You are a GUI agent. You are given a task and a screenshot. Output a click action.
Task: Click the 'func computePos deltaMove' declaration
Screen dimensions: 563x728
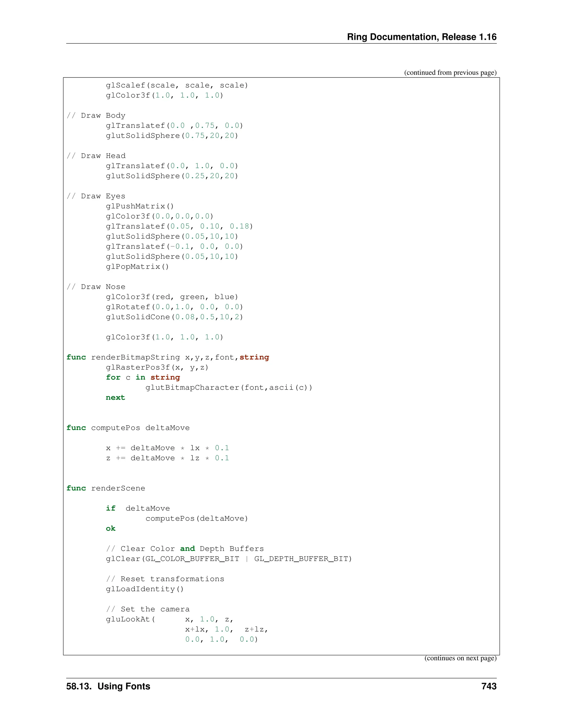pyautogui.click(x=128, y=428)
